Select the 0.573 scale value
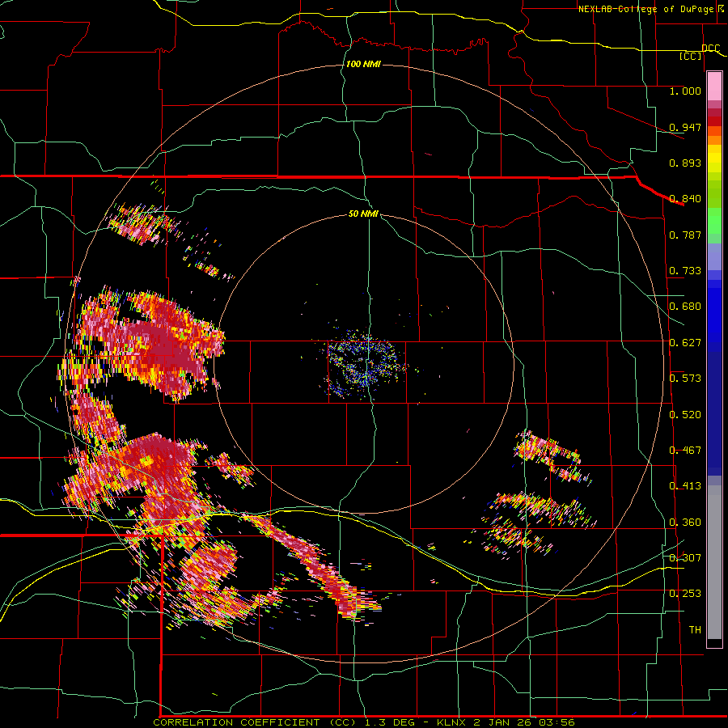Viewport: 728px width, 728px height. point(685,379)
